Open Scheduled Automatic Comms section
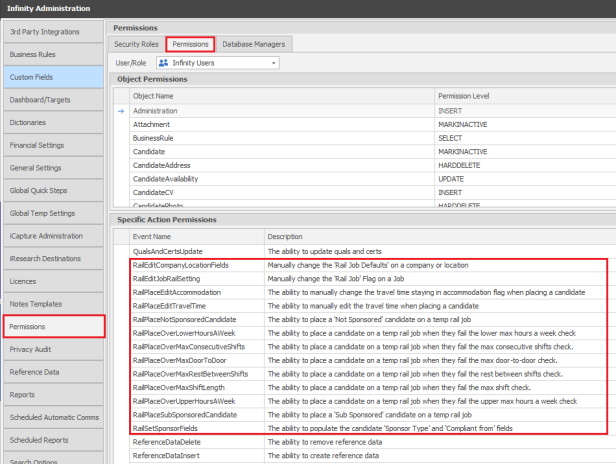The height and width of the screenshot is (464, 616). [53, 418]
